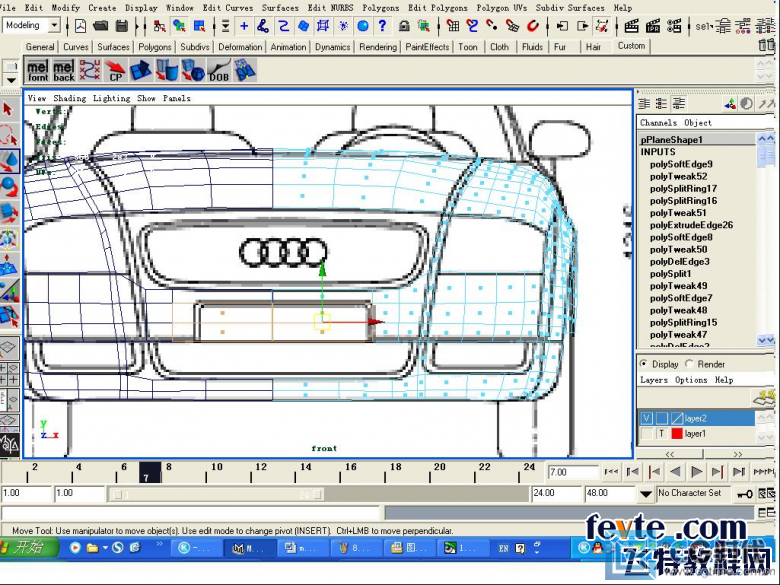The height and width of the screenshot is (585, 780).
Task: Select the Display radio button
Action: pyautogui.click(x=644, y=364)
